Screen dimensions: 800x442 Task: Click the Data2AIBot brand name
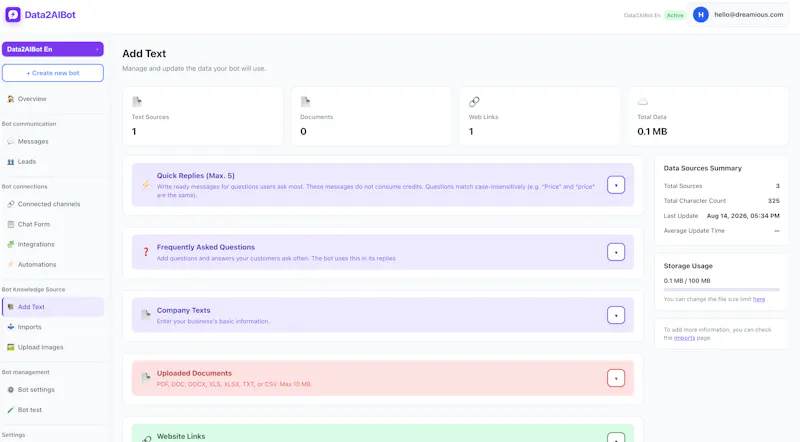50,15
